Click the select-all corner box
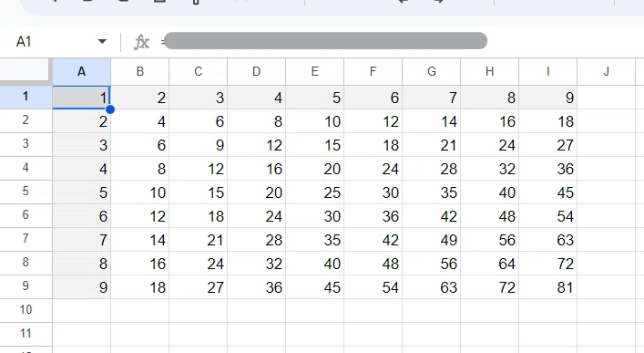The image size is (644, 353). click(26, 71)
